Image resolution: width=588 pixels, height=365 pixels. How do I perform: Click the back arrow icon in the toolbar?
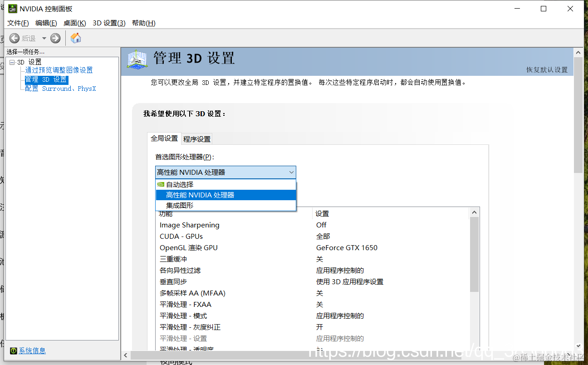click(15, 38)
